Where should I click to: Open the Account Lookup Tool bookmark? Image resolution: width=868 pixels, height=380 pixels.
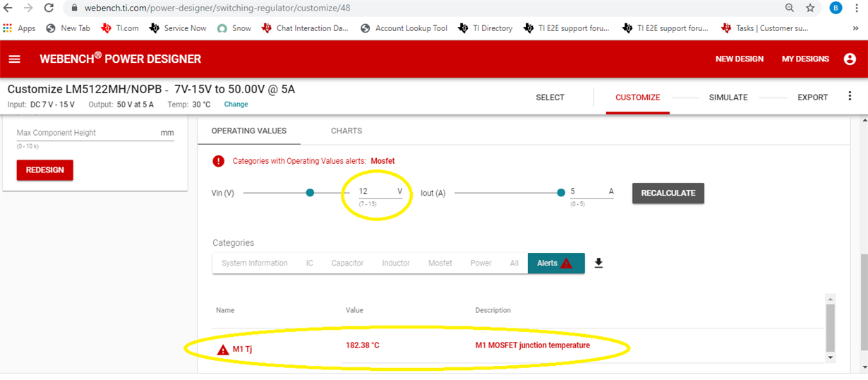(x=404, y=28)
